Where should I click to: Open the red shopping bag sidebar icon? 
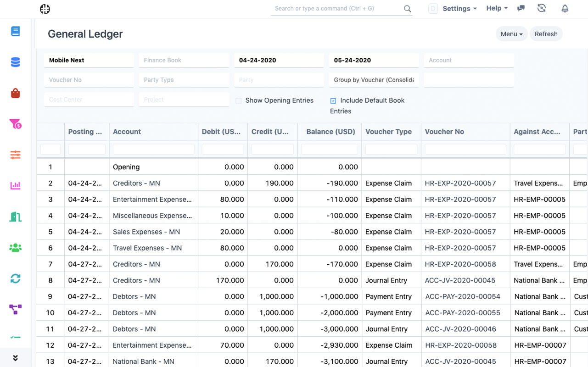pyautogui.click(x=16, y=93)
